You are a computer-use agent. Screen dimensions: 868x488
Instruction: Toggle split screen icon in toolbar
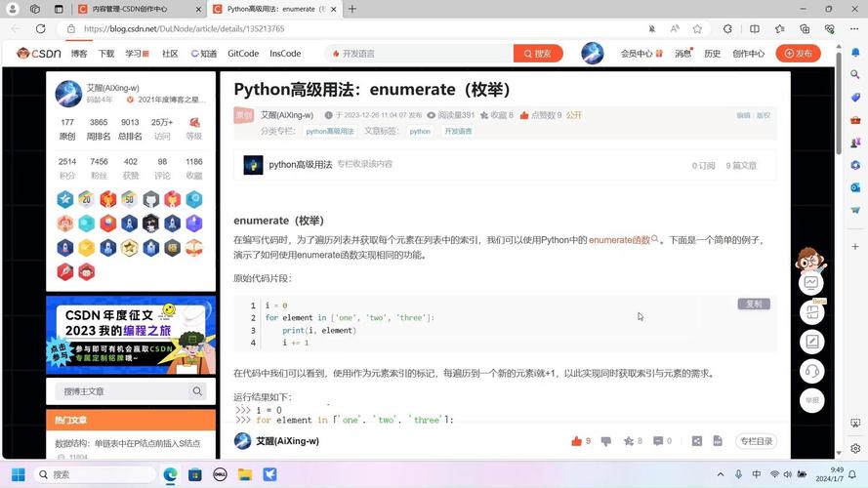pos(754,28)
